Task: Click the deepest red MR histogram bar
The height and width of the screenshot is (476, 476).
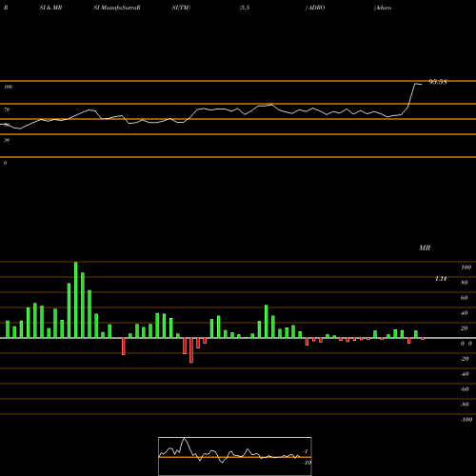Action: [x=191, y=350]
